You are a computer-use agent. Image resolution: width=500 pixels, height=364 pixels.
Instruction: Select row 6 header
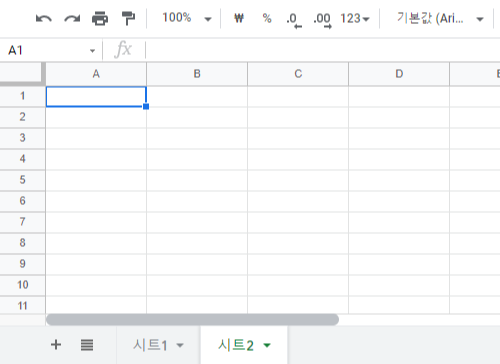click(x=22, y=201)
